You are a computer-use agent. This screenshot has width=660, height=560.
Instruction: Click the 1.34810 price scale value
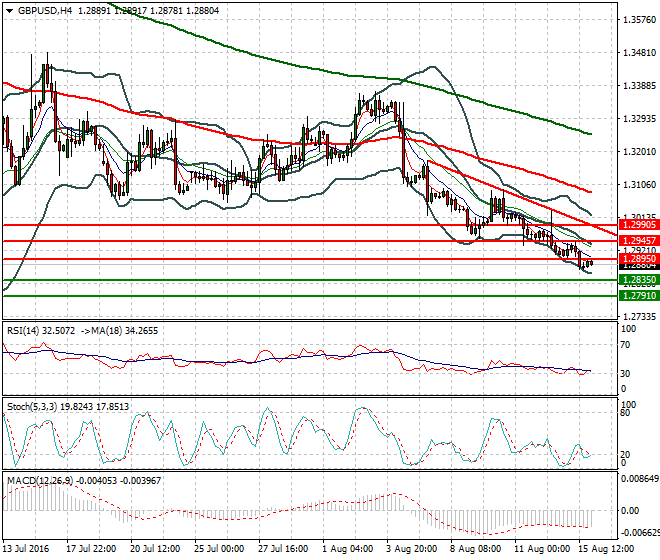(639, 53)
